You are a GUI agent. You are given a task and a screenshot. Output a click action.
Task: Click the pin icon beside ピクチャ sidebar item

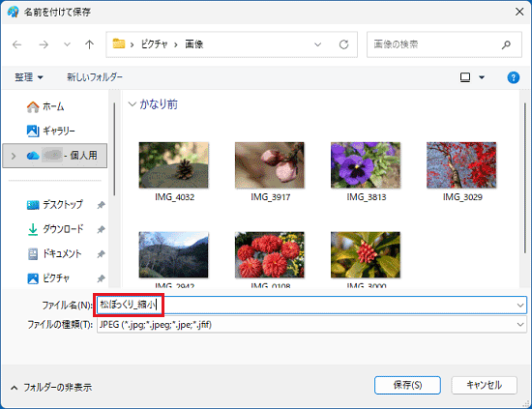[101, 278]
